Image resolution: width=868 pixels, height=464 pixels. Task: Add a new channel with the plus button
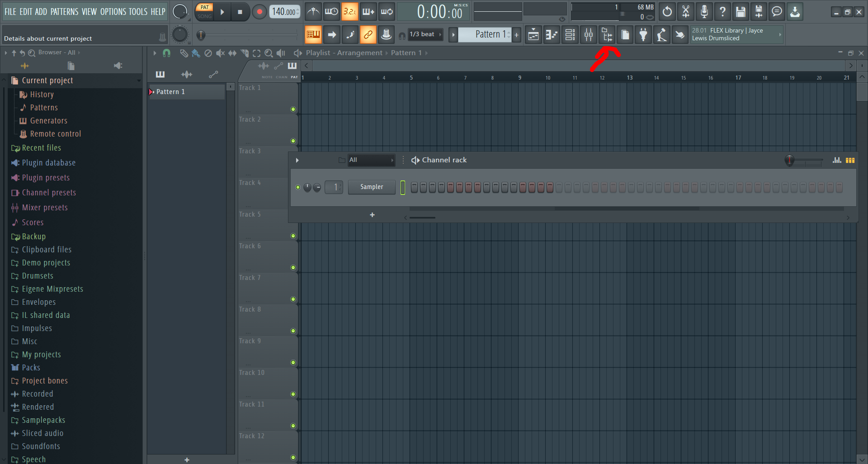[x=372, y=215]
